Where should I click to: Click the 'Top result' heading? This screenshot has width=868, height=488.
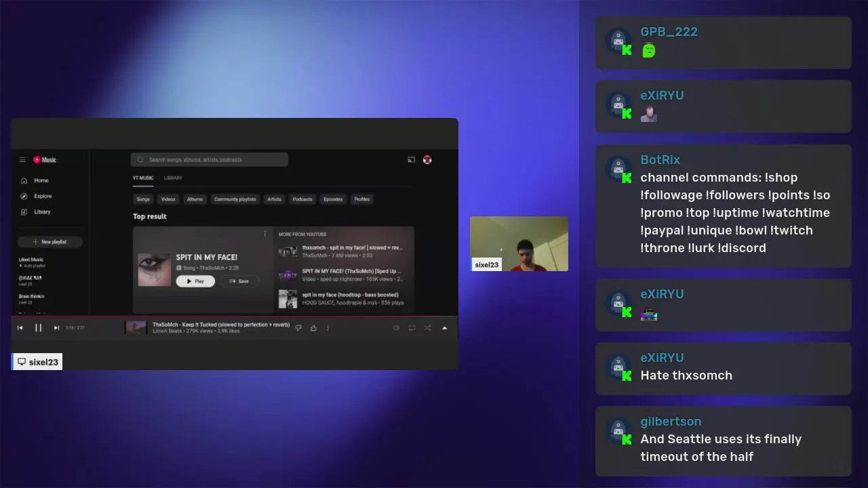coord(150,217)
